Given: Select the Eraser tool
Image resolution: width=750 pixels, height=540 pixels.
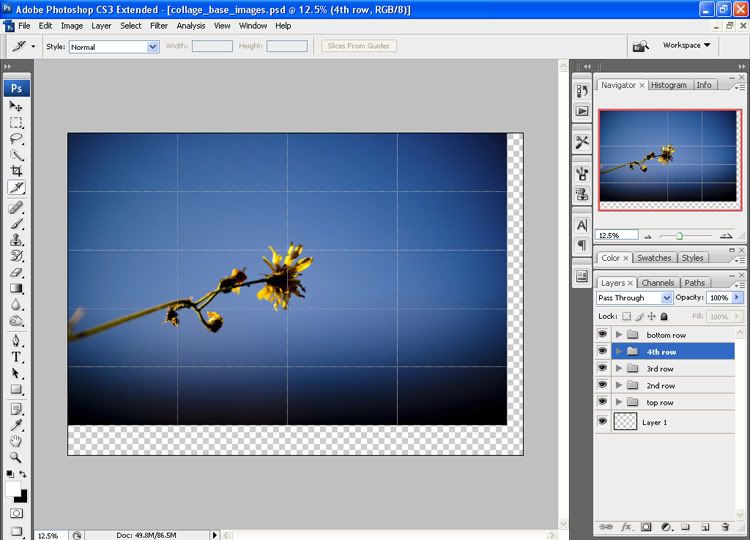Looking at the screenshot, I should point(16,272).
